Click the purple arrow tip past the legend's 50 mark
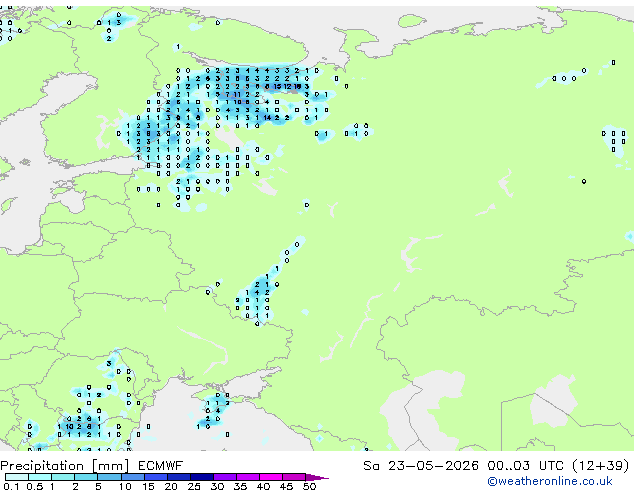The height and width of the screenshot is (490, 634). pyautogui.click(x=317, y=477)
